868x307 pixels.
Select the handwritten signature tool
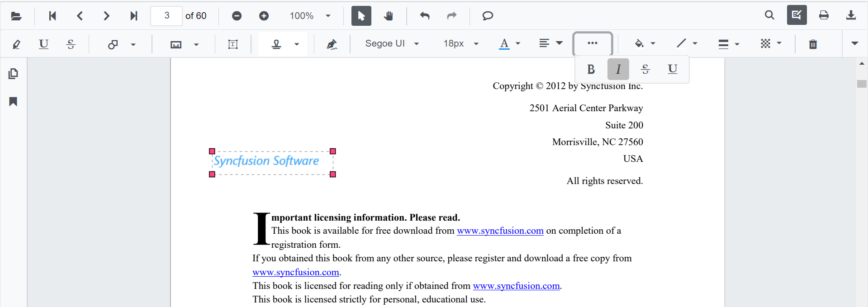[x=332, y=44]
